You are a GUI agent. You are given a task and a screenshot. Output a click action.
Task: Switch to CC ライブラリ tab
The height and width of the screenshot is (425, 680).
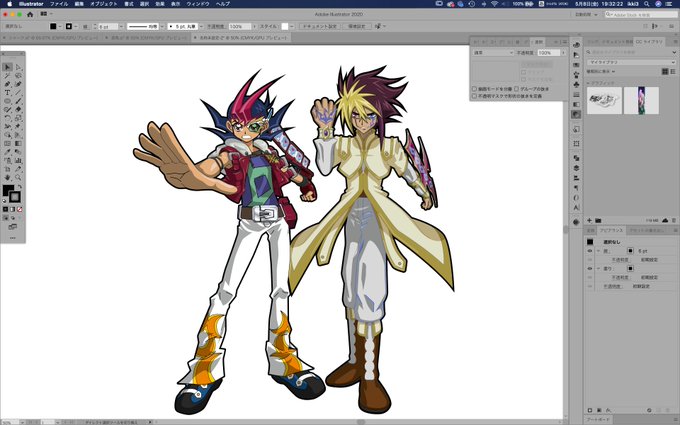[x=649, y=42]
